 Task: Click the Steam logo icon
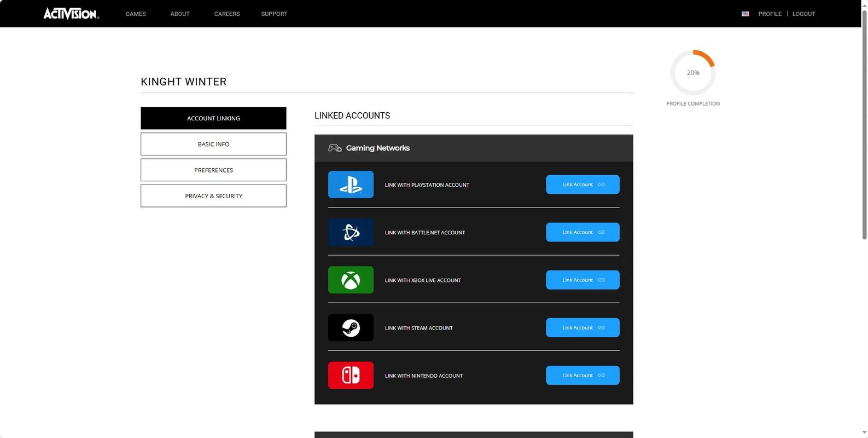point(351,327)
